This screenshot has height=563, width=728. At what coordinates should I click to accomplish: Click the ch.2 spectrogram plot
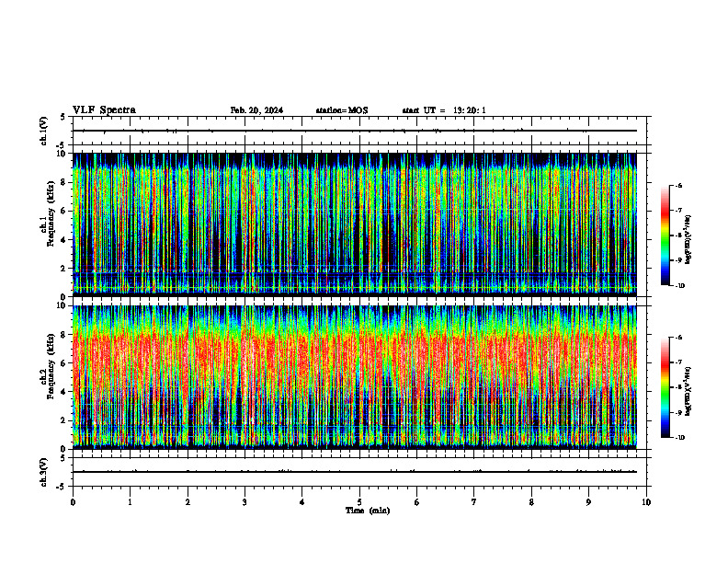359,377
